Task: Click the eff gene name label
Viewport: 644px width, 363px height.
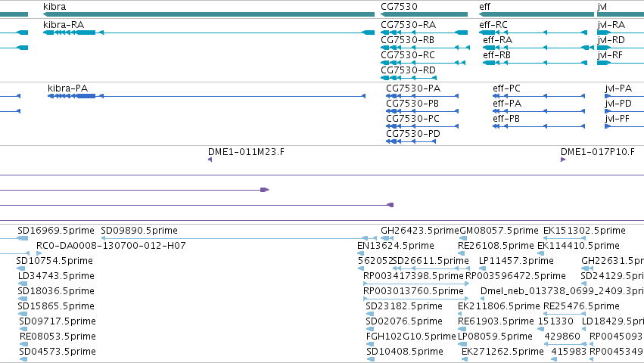Action: coord(484,7)
